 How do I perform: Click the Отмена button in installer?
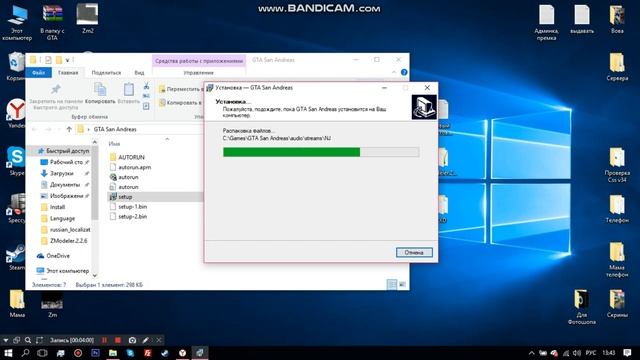click(x=414, y=252)
